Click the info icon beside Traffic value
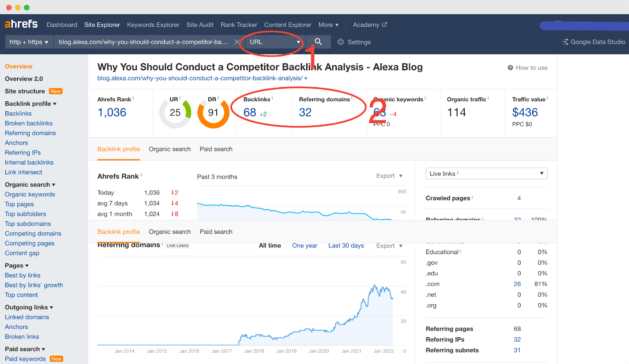629x364 pixels. tap(547, 98)
